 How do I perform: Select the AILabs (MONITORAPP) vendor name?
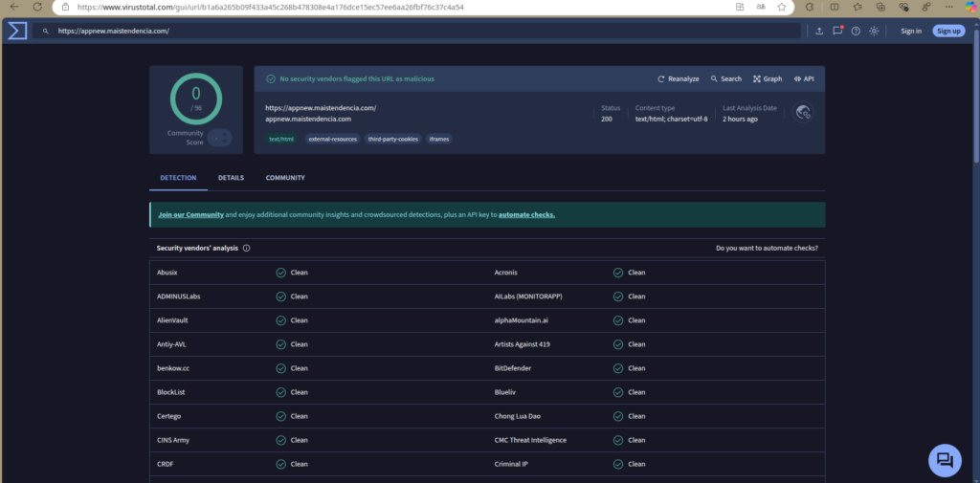point(528,296)
